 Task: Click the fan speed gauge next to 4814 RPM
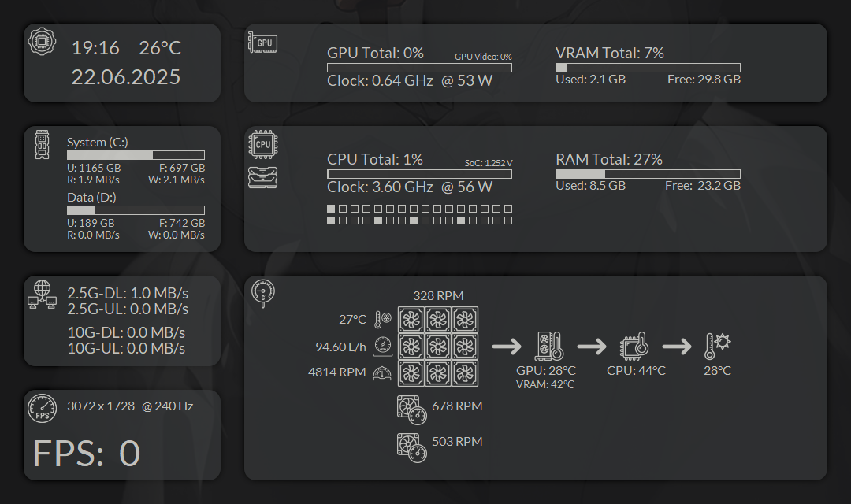tap(384, 372)
